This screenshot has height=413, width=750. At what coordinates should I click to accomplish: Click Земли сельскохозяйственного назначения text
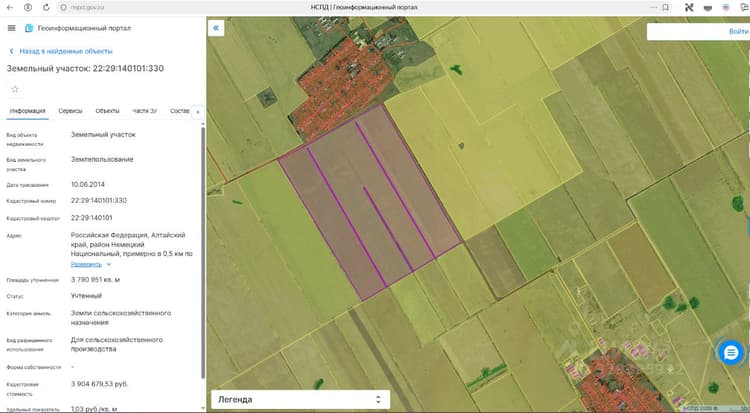pos(121,318)
